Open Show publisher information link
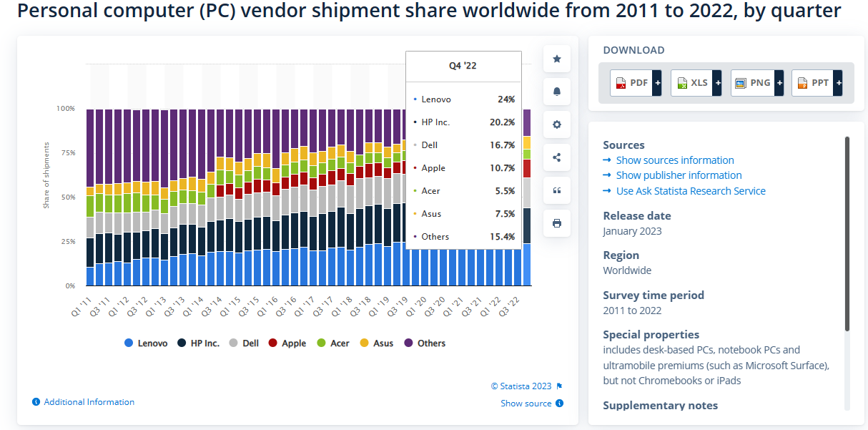This screenshot has width=868, height=430. click(679, 175)
